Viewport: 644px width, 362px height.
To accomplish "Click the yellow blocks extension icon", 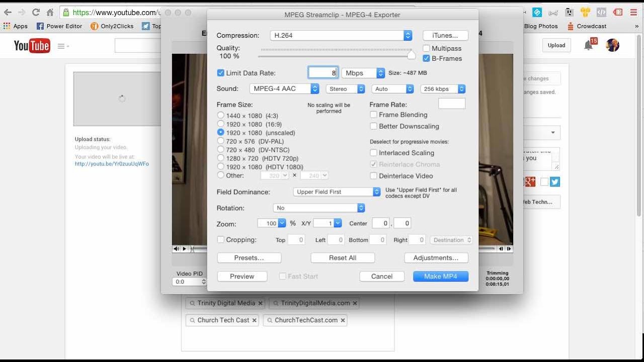I will click(x=585, y=12).
